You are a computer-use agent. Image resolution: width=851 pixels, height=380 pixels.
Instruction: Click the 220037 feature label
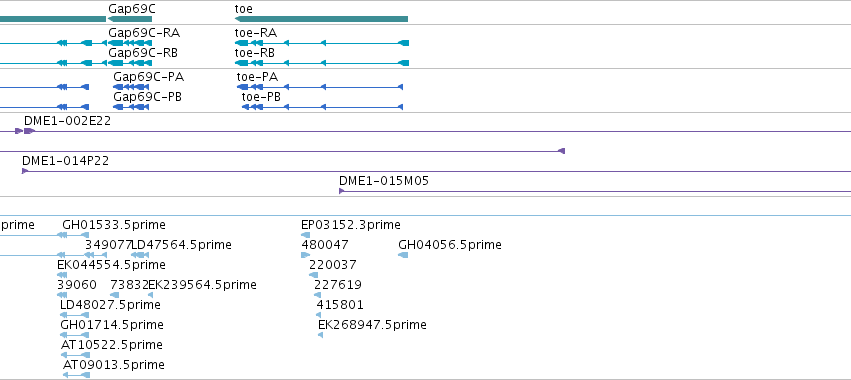point(333,264)
